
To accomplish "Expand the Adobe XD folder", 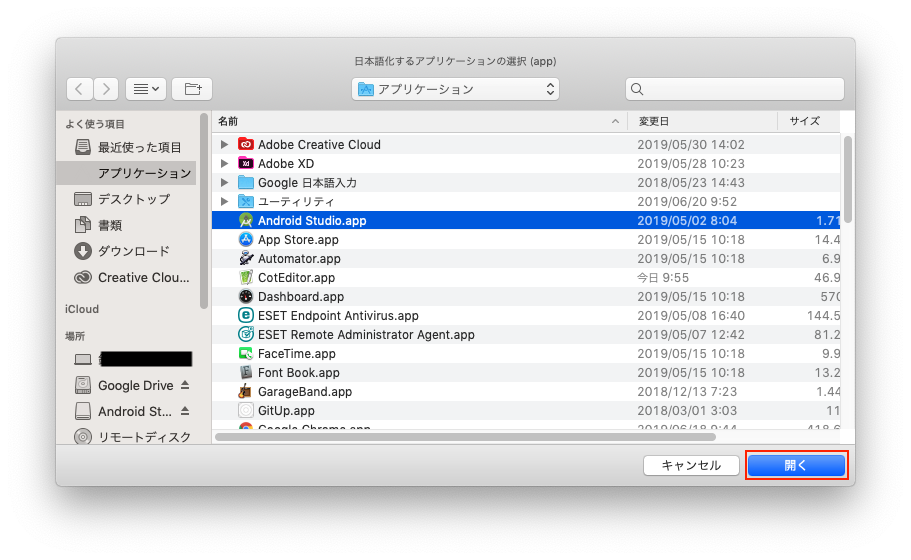I will 224,163.
